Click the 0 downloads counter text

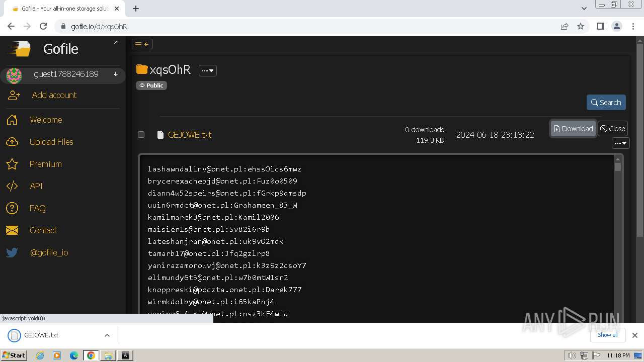point(424,130)
